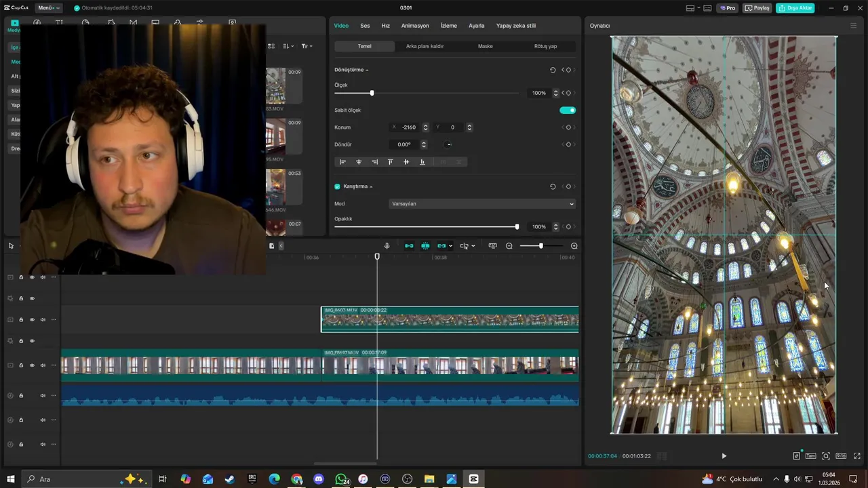Click the microphone voiceover record icon
Viewport: 868px width, 488px height.
click(x=387, y=246)
